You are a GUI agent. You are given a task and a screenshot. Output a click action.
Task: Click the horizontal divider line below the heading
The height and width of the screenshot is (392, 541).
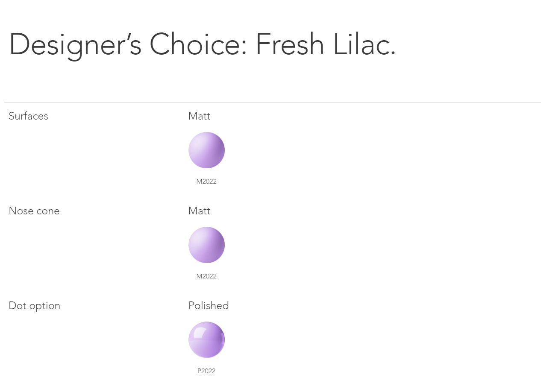coord(272,102)
